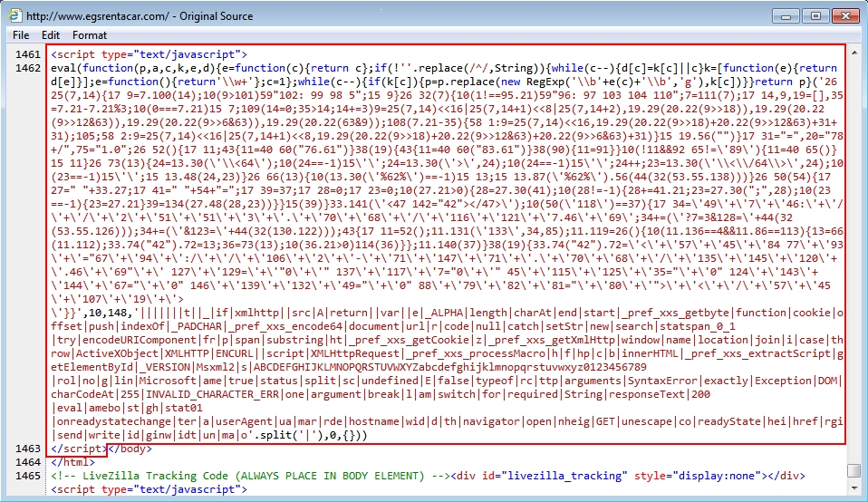Open the Format menu

[x=89, y=34]
